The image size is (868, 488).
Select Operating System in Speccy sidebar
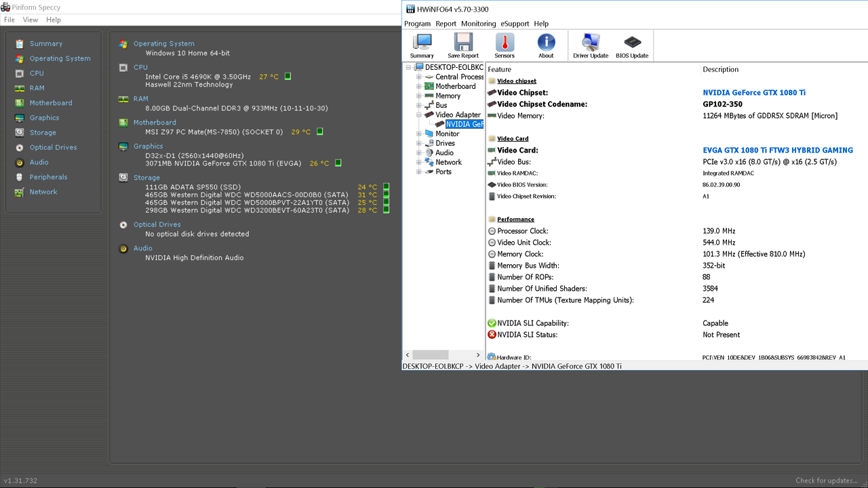click(x=60, y=58)
